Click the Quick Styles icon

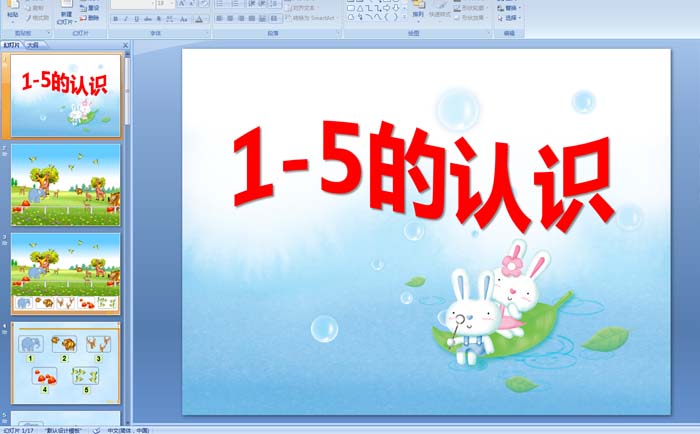[x=440, y=11]
